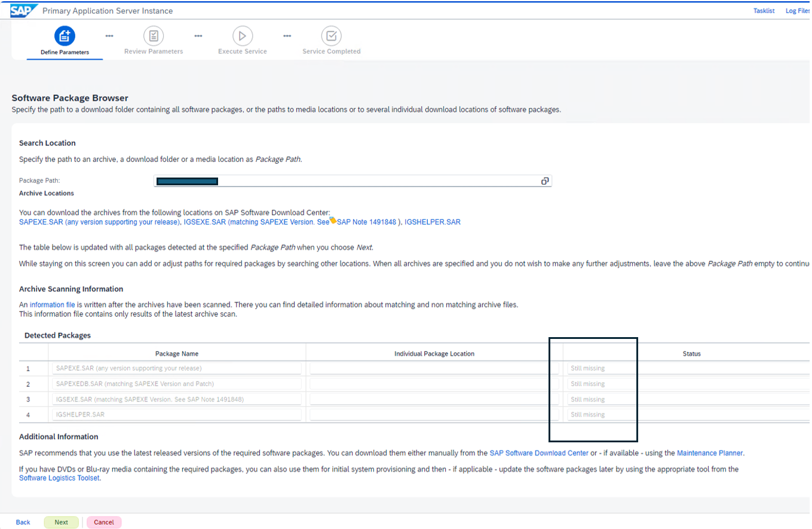Click the Detected Packages table title
This screenshot has height=529, width=812.
click(57, 336)
